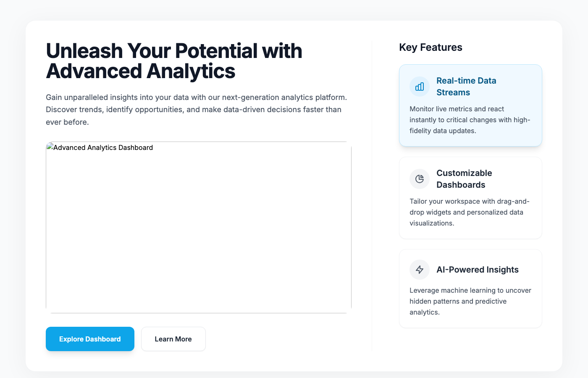The image size is (588, 378).
Task: Click the intro paragraph about data-driven decisions
Action: (x=196, y=109)
